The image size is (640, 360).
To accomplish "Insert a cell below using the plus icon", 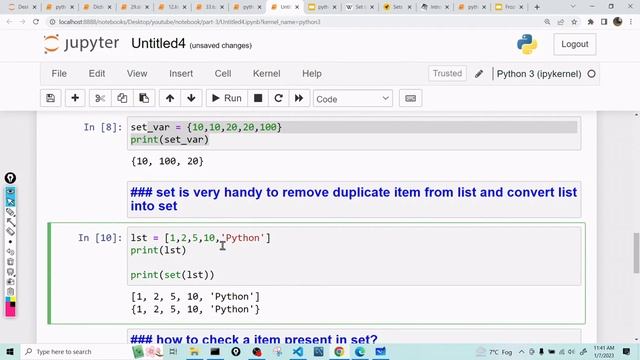I will [75, 98].
